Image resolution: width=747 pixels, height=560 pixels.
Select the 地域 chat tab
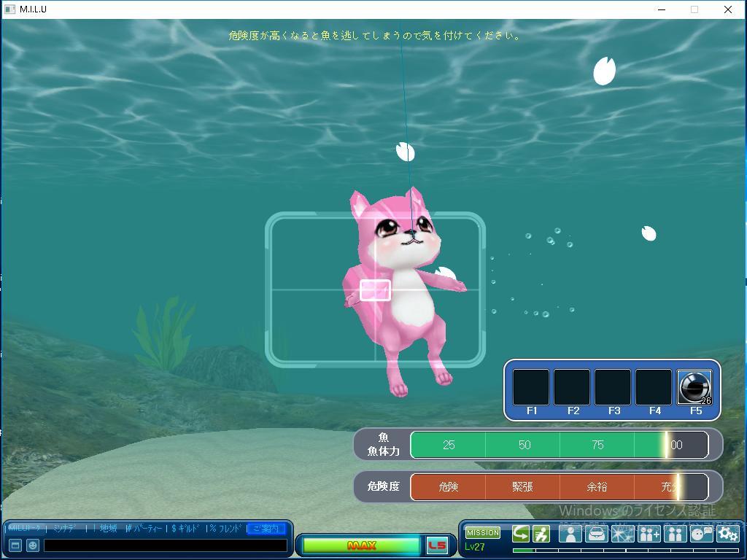[108, 528]
